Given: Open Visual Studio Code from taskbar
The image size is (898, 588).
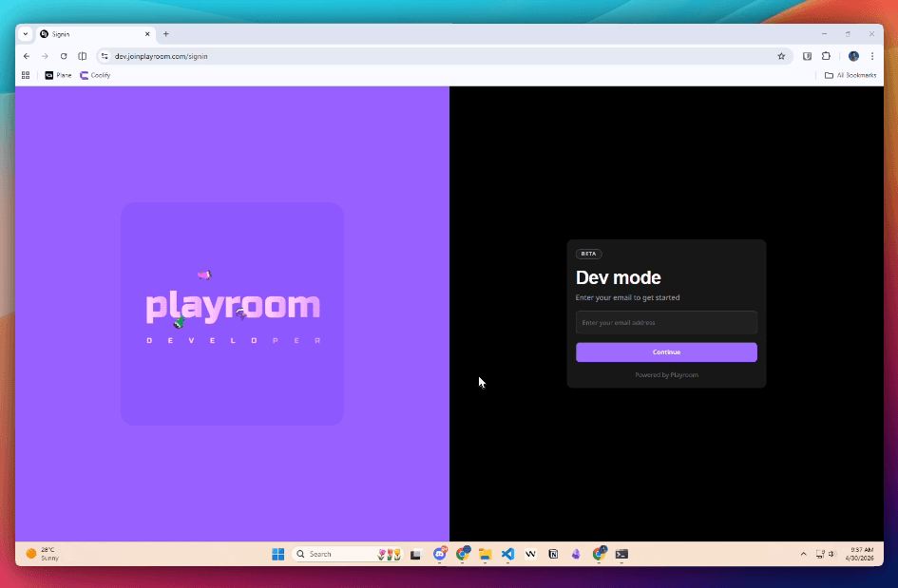Looking at the screenshot, I should 508,554.
